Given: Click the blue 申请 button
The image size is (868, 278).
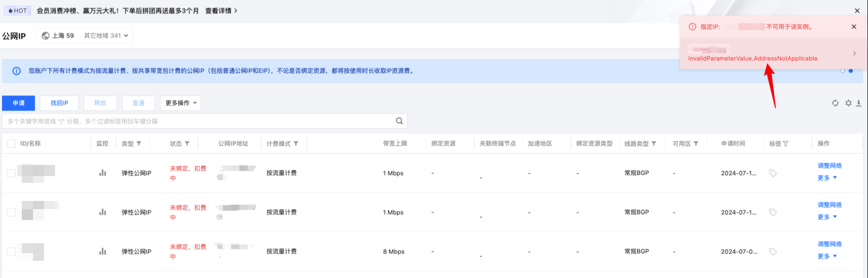Looking at the screenshot, I should point(19,103).
